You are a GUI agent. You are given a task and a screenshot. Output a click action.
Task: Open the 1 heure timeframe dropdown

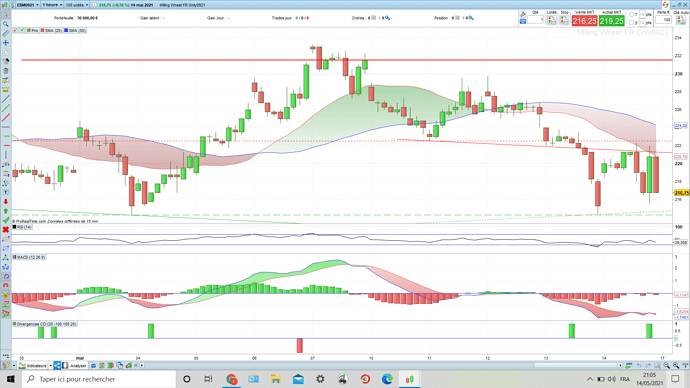pos(52,5)
